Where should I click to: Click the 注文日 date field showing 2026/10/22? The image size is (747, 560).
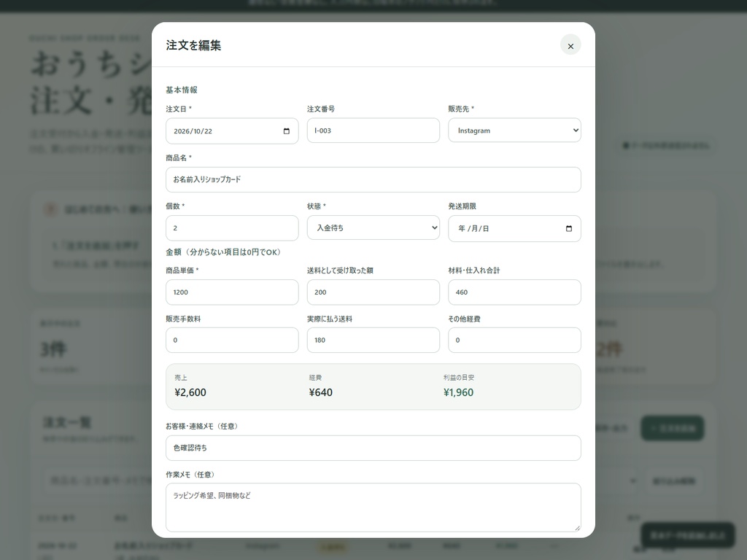click(x=232, y=131)
